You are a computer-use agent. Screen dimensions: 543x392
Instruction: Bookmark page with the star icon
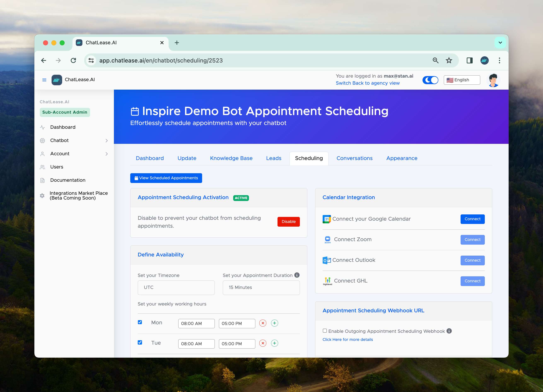(449, 61)
